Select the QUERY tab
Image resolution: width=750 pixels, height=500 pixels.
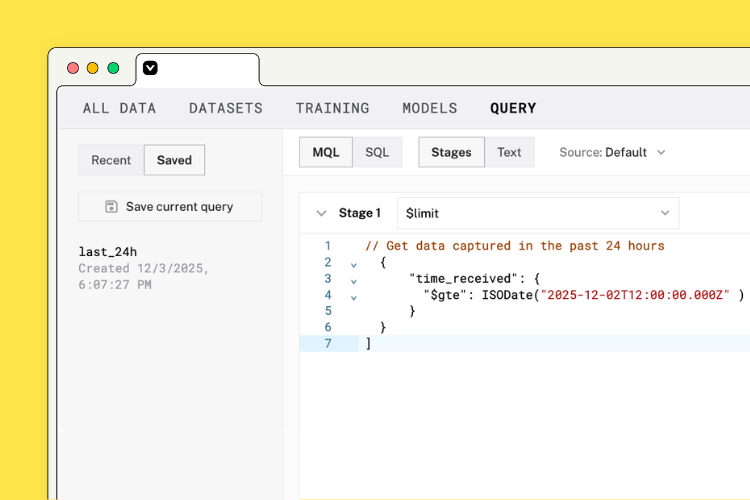[x=513, y=108]
